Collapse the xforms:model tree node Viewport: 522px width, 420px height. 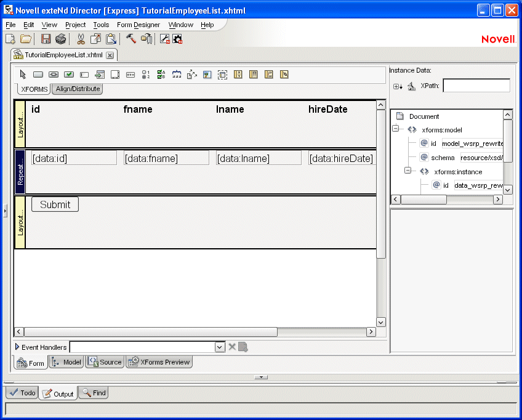coord(396,130)
